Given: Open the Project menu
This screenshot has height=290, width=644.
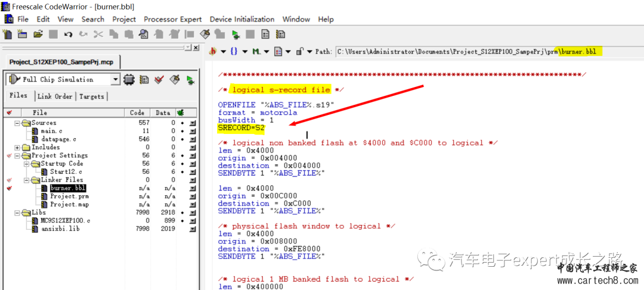Looking at the screenshot, I should 124,19.
